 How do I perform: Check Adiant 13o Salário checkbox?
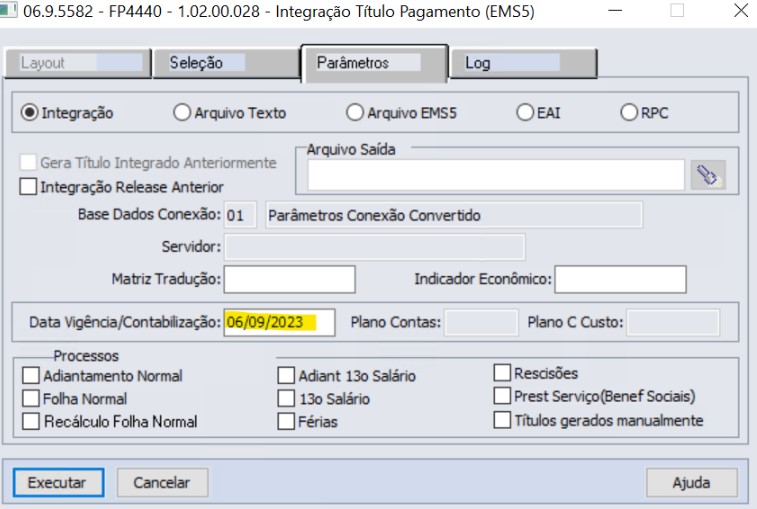coord(286,375)
